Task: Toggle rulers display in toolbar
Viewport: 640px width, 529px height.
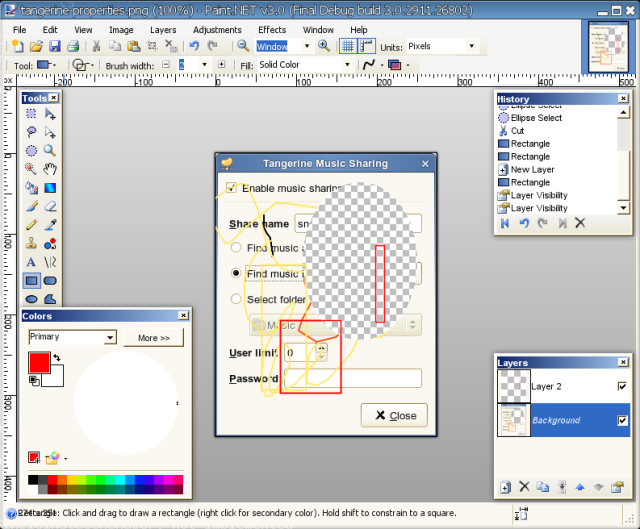Action: tap(367, 46)
